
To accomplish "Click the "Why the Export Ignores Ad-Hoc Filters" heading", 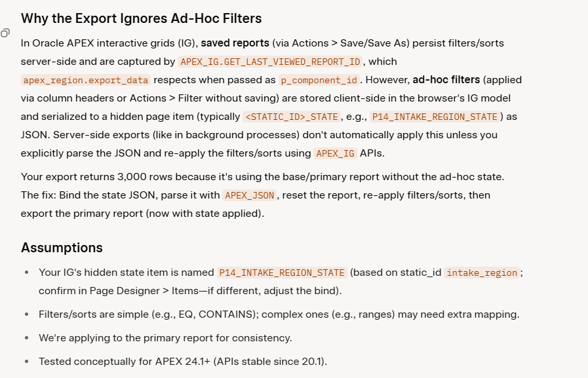I will coord(141,18).
